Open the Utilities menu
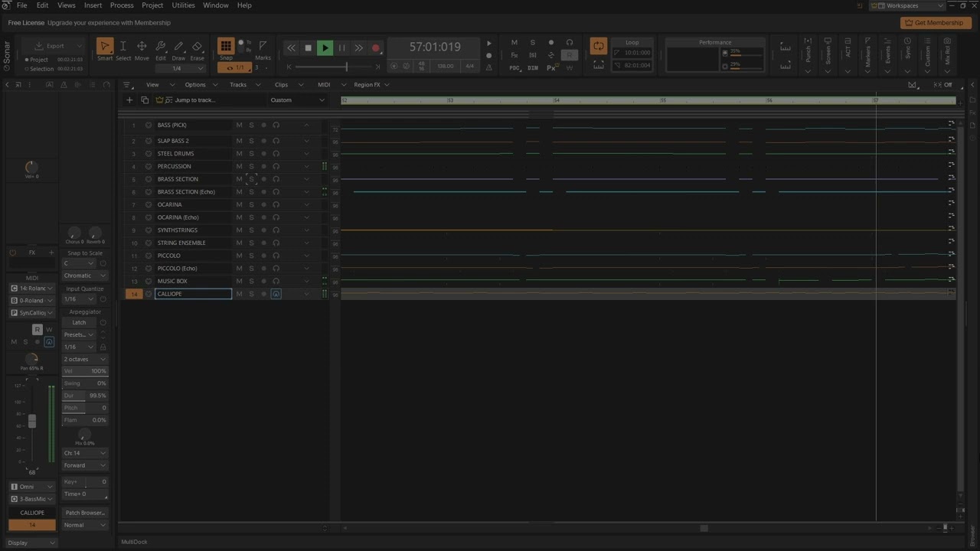Screen dimensions: 980x551 pos(183,5)
